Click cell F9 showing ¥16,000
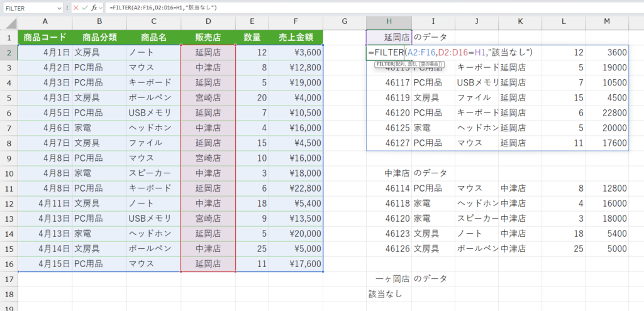The width and height of the screenshot is (644, 311). 296,158
